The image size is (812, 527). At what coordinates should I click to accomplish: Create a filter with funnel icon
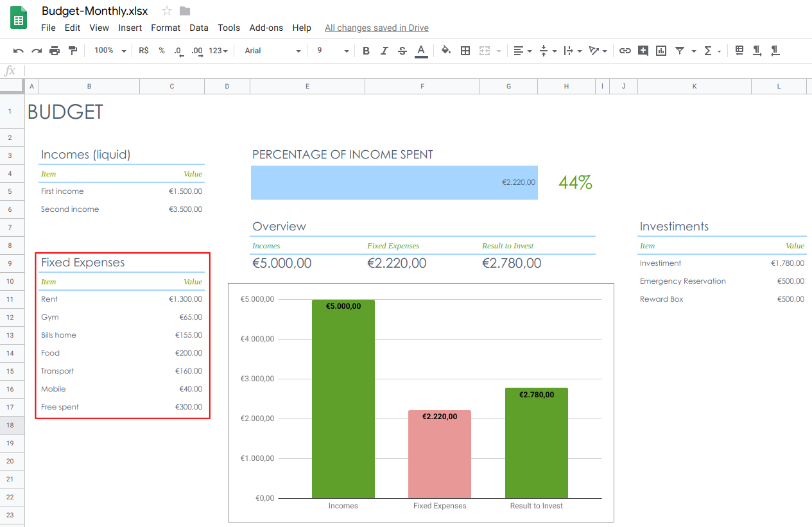click(x=680, y=51)
